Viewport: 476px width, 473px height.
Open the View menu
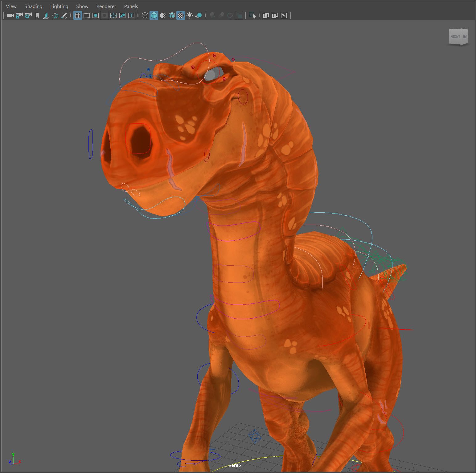click(11, 6)
